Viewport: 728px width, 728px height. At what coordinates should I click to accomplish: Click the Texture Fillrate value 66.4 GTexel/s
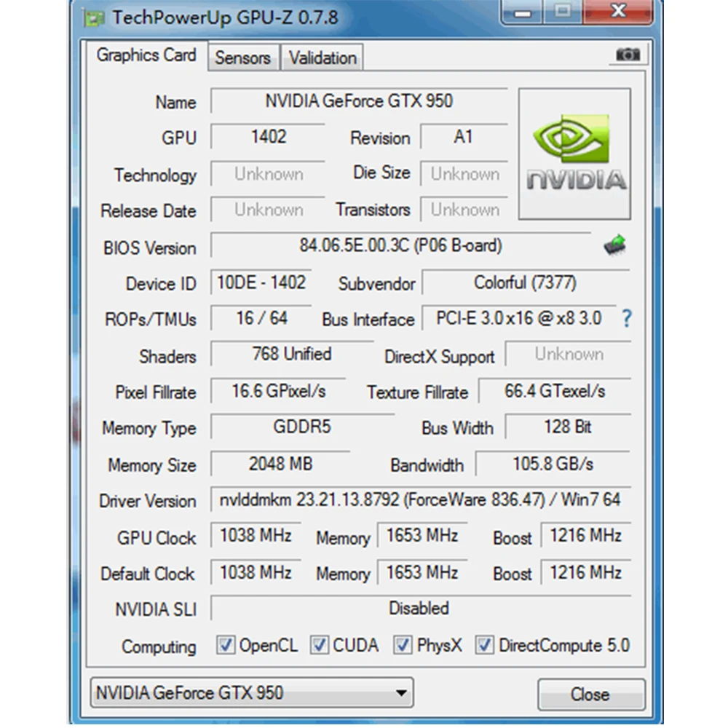point(555,391)
